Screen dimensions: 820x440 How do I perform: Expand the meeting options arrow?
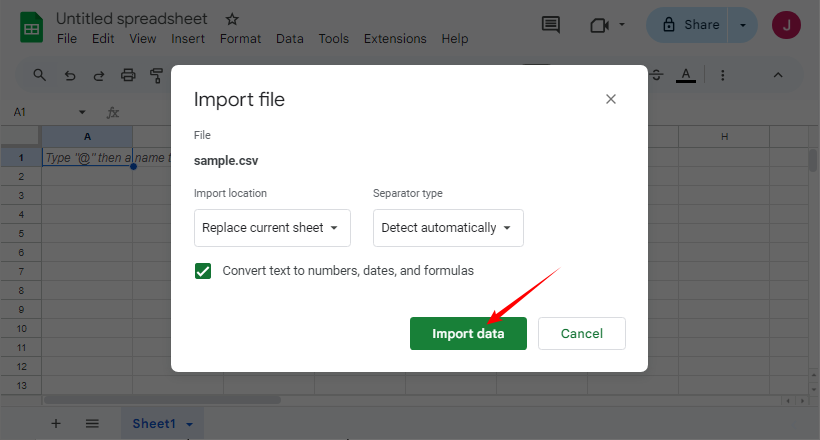[x=622, y=24]
